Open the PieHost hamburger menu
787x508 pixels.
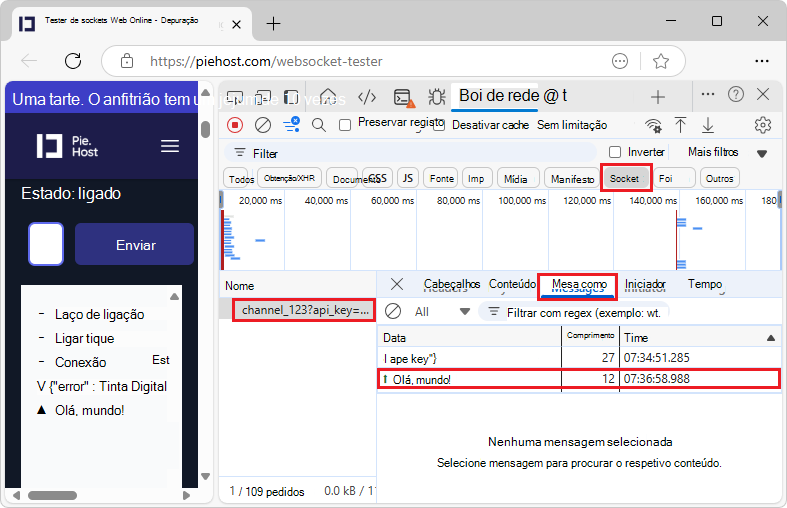[170, 146]
